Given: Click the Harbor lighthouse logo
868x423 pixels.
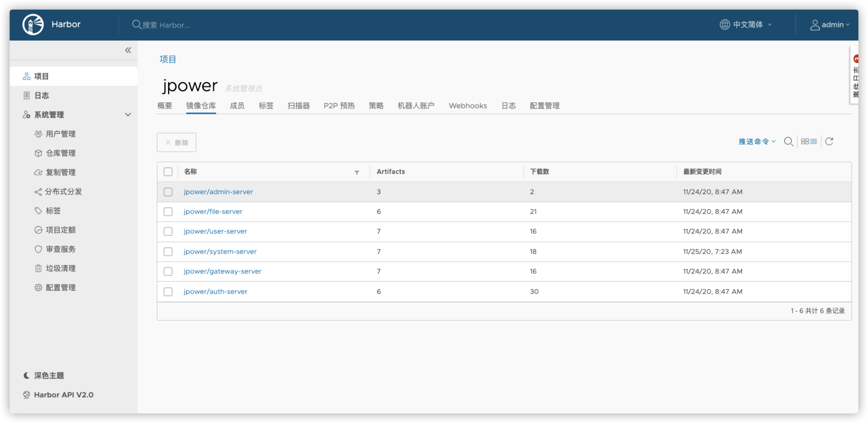Looking at the screenshot, I should point(33,25).
